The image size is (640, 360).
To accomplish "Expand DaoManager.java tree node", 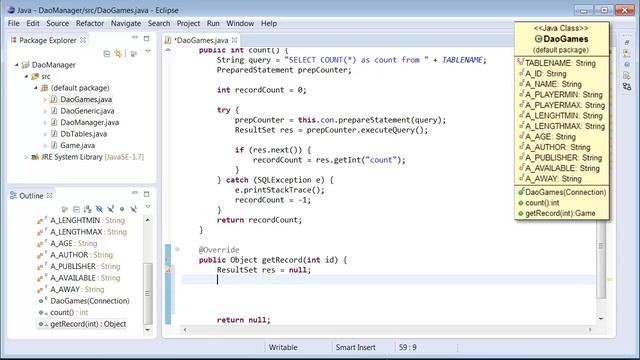I will [x=45, y=122].
